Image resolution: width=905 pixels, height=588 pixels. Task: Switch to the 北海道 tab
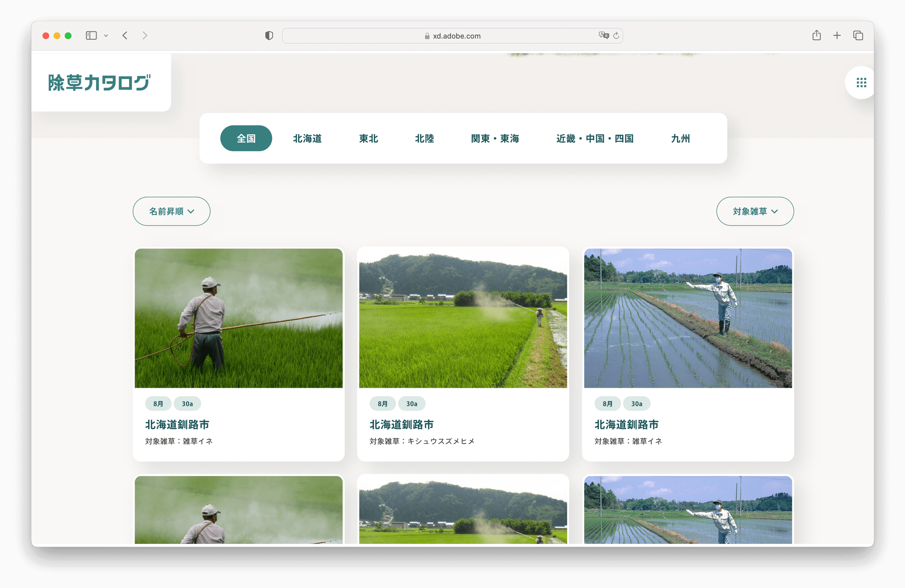(307, 138)
